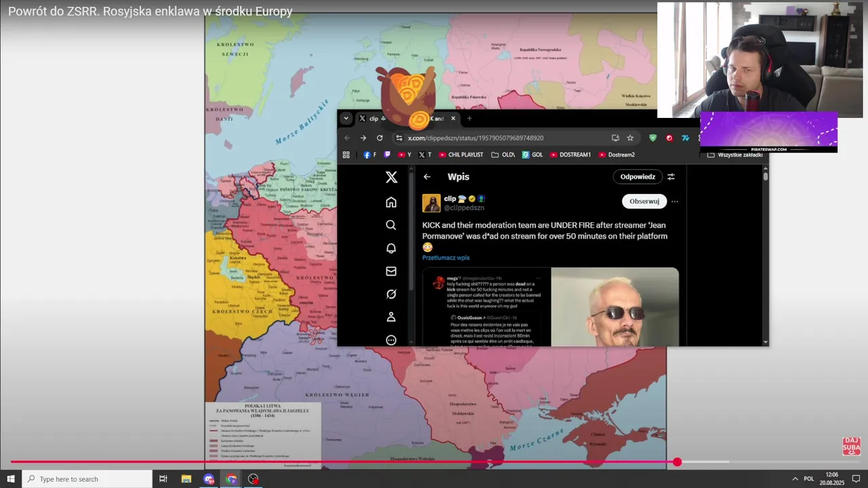Open a new browser tab
This screenshot has width=868, height=488.
click(x=469, y=119)
